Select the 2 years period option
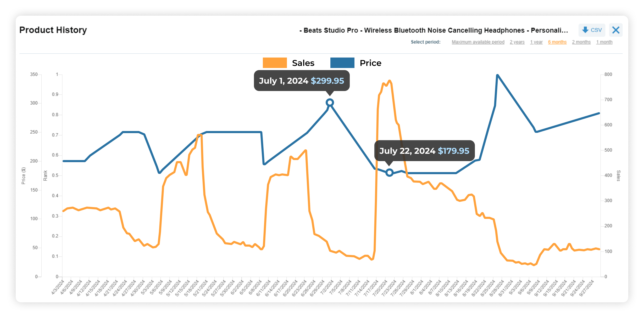Image resolution: width=644 pixels, height=318 pixels. [517, 42]
